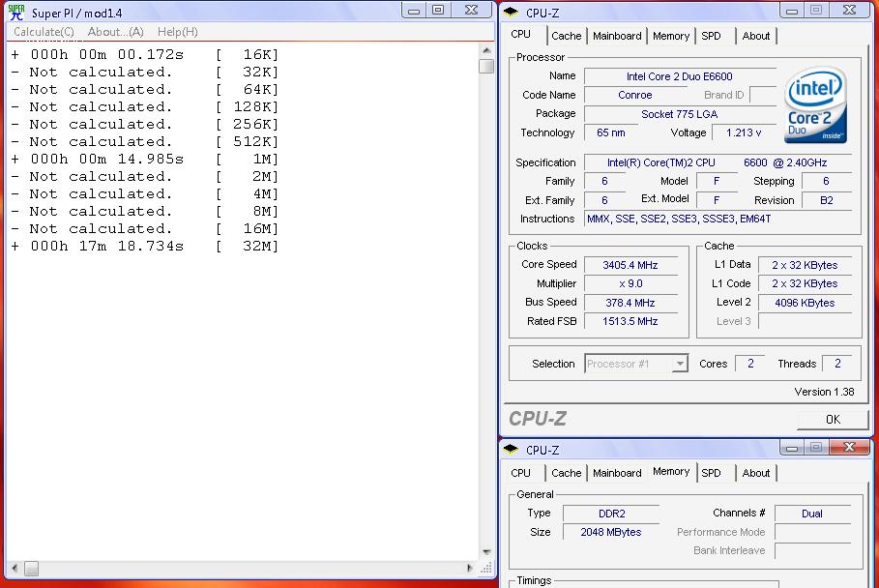
Task: Click the 32M result line 17m 18.734s
Action: (x=145, y=246)
